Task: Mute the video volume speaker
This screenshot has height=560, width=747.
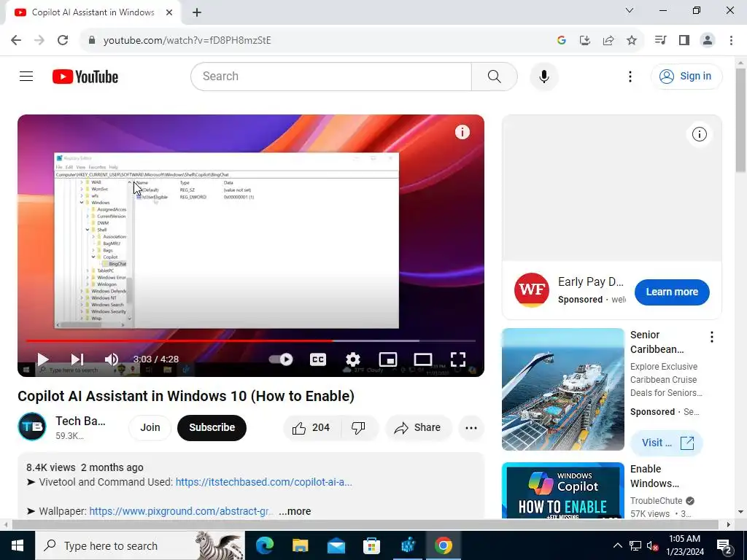Action: tap(112, 359)
